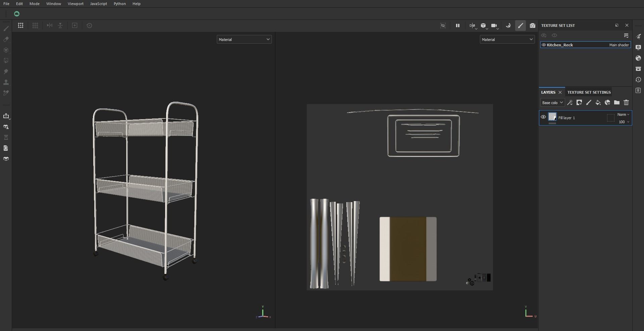Click the dotted grid icon in top toolbar
The width and height of the screenshot is (644, 331).
coord(35,26)
